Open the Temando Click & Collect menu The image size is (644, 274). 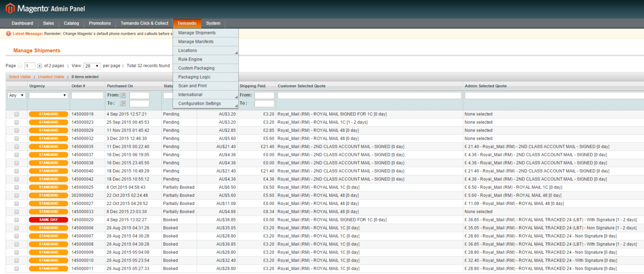point(144,23)
